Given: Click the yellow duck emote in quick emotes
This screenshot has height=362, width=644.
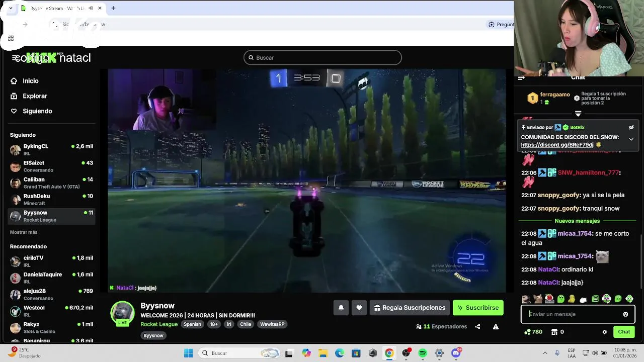Looking at the screenshot, I should [572, 299].
